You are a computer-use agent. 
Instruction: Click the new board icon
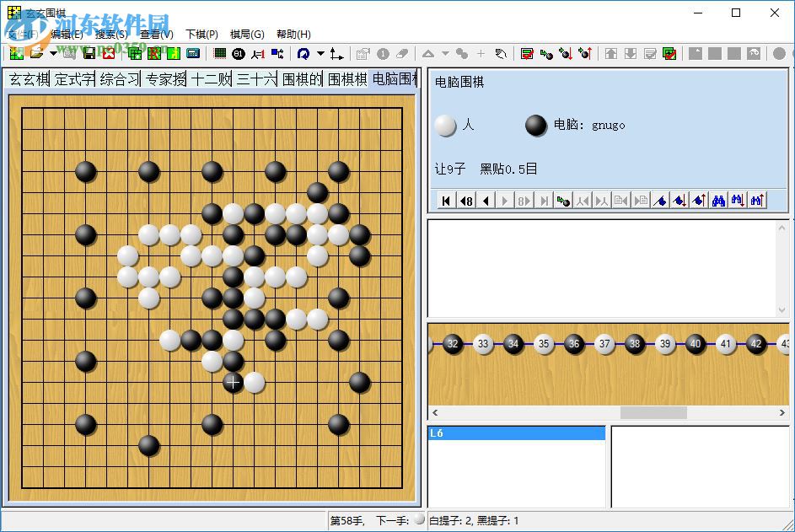coord(17,53)
